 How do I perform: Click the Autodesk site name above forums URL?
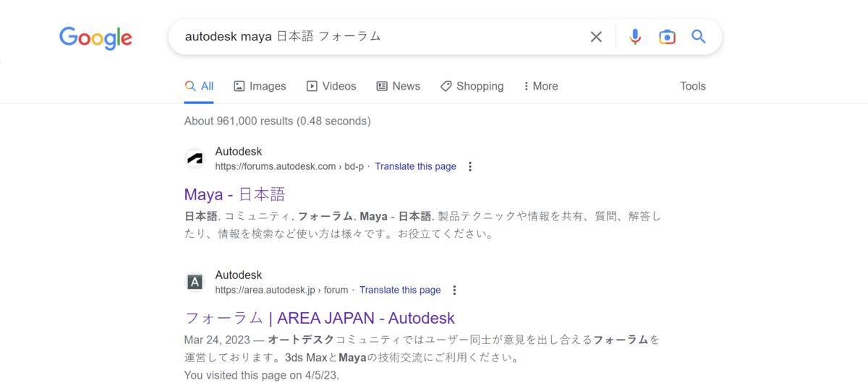(x=239, y=152)
